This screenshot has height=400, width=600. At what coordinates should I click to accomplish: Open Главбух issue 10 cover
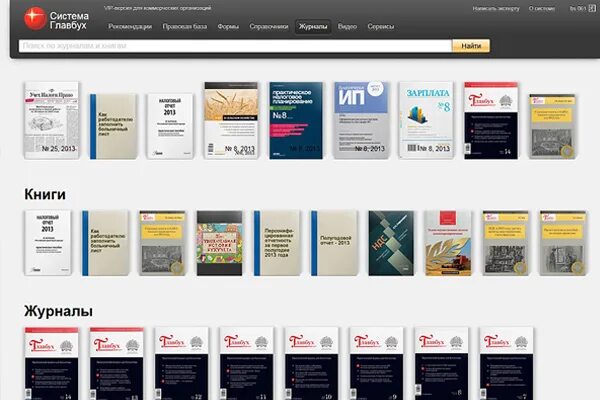click(x=311, y=364)
